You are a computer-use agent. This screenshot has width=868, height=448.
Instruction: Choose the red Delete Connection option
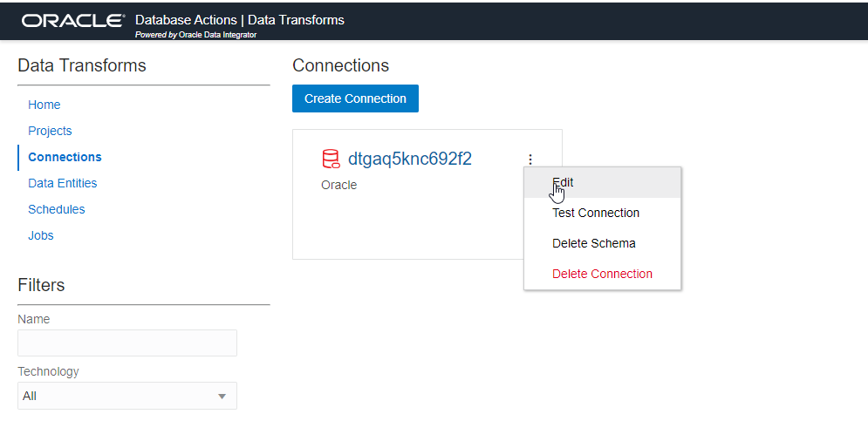pyautogui.click(x=602, y=274)
